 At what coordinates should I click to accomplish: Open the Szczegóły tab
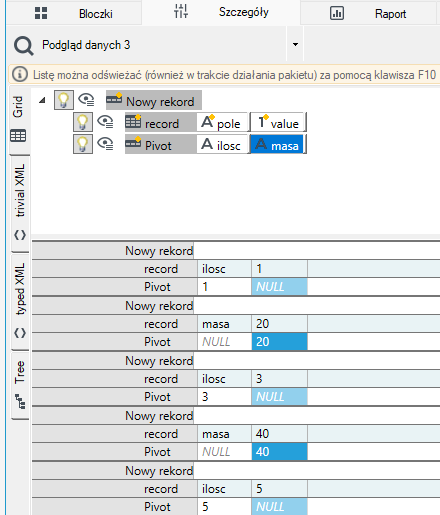coord(221,12)
